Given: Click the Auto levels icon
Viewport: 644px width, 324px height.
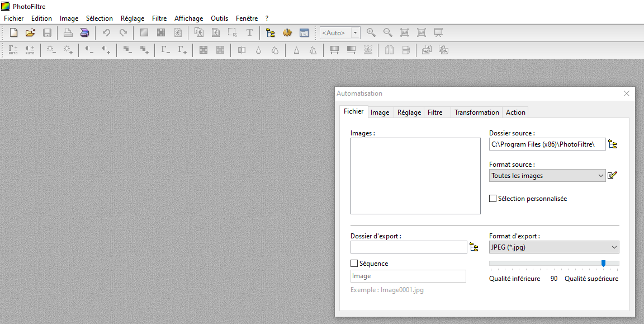Looking at the screenshot, I should (x=13, y=50).
